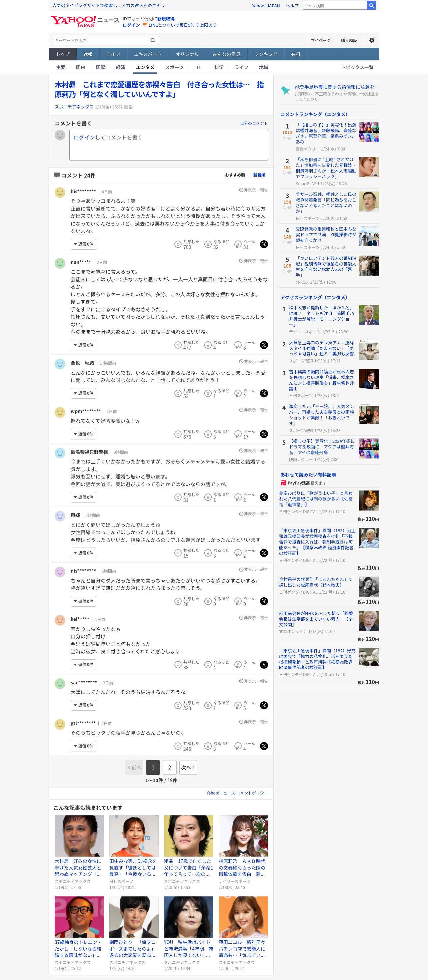Expand 返信0件 under 東郷 comment
The width and height of the screenshot is (428, 980).
84,553
